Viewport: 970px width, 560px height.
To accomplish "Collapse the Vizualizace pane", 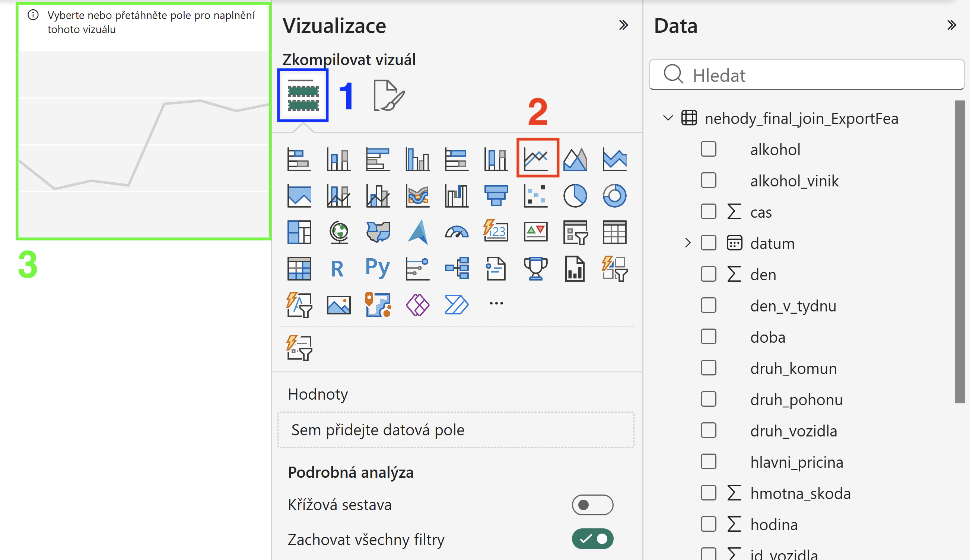I will tap(623, 25).
